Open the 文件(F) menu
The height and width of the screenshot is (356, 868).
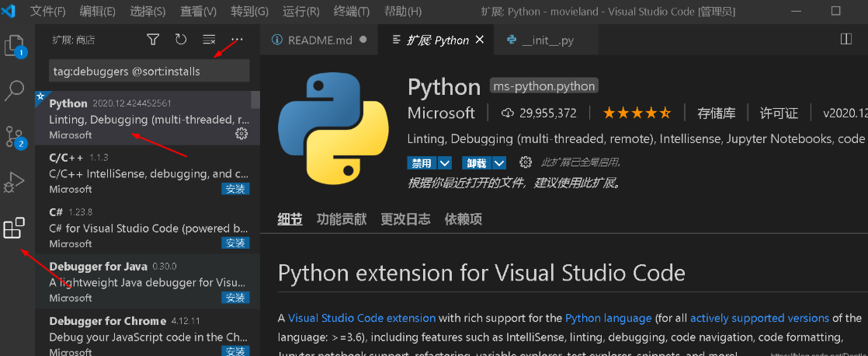pyautogui.click(x=47, y=11)
